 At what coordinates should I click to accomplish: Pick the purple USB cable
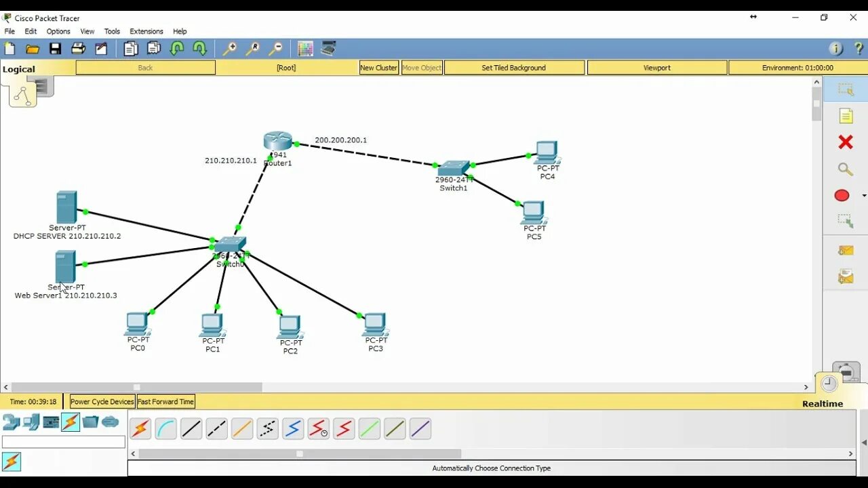tap(420, 428)
